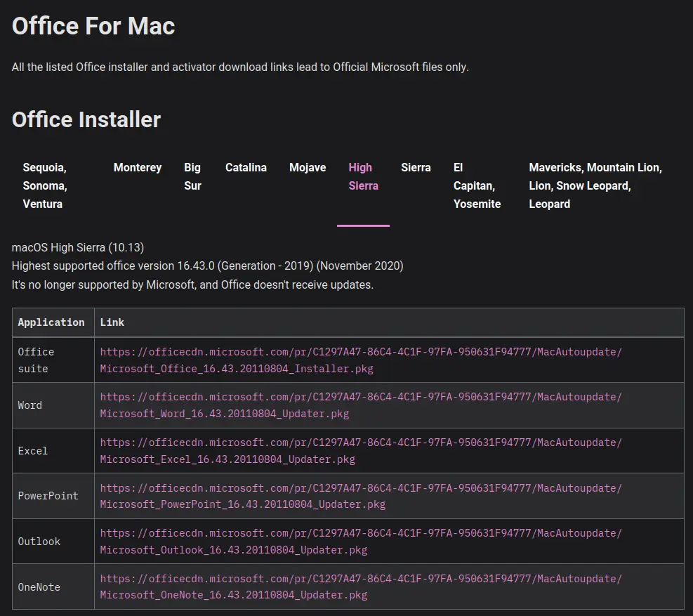Click the macOS High Sierra (10.13) text
Viewport: 693px width, 616px height.
78,247
